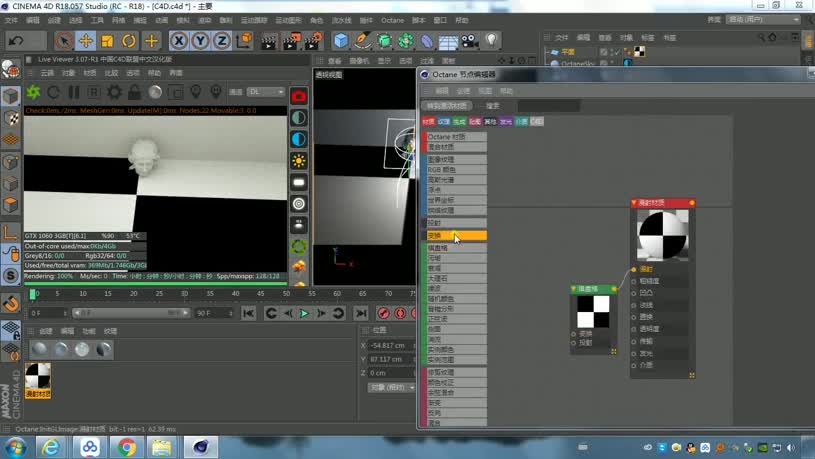Click clay mode sphere icon in Live Viewer
The height and width of the screenshot is (459, 815).
pos(155,93)
